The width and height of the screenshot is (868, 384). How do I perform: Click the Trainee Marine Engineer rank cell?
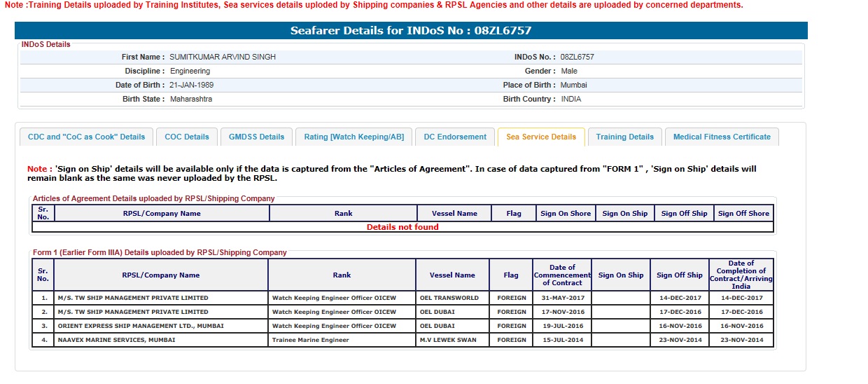point(310,340)
